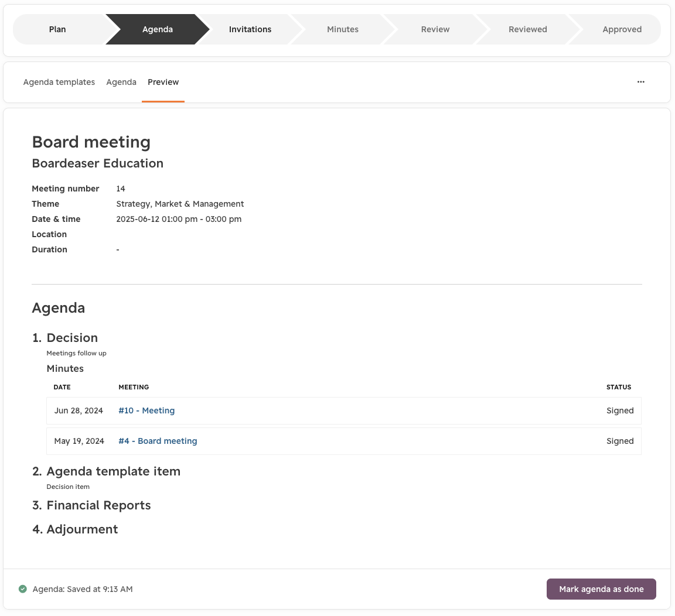Image resolution: width=675 pixels, height=616 pixels.
Task: Click the 2025-06-12 date and time value
Action: pyautogui.click(x=179, y=219)
